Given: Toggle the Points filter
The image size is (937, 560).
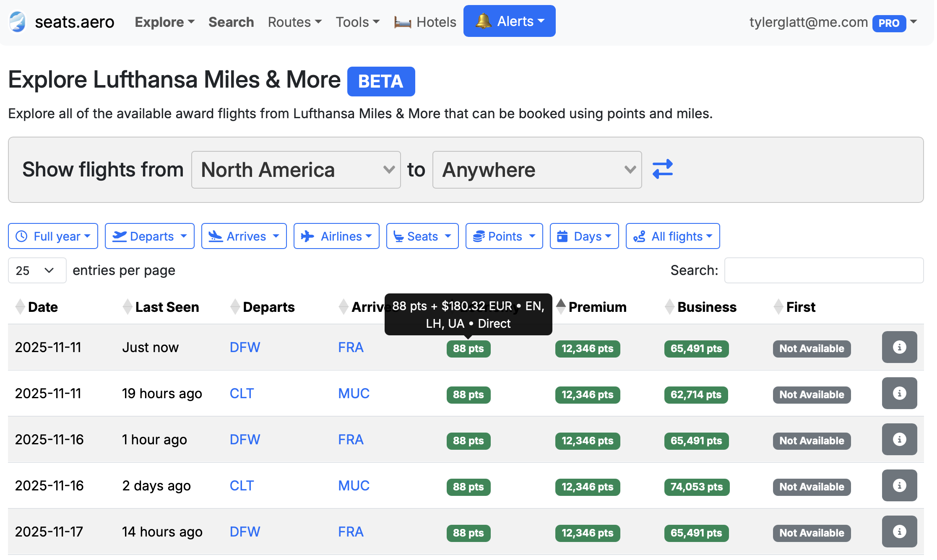Looking at the screenshot, I should (504, 236).
